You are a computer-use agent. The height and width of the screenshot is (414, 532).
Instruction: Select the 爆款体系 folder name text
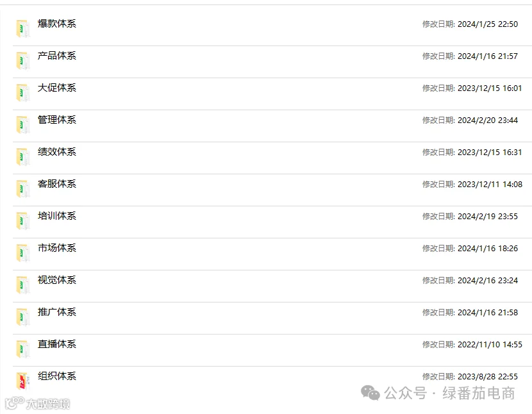coord(56,24)
